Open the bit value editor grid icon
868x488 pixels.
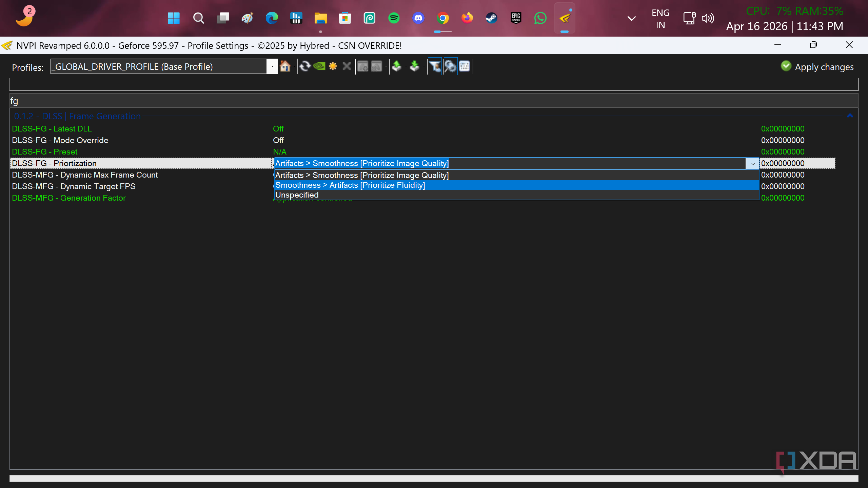coord(465,66)
